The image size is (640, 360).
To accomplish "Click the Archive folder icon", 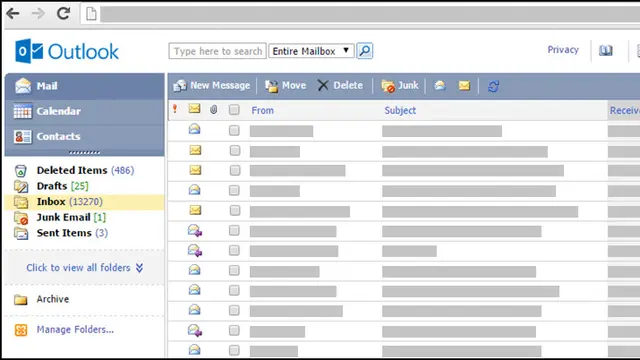I will 20,300.
